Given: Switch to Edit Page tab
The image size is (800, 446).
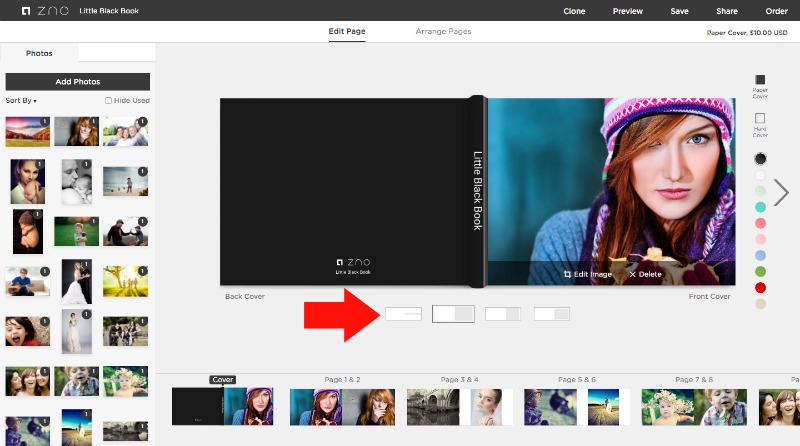Looking at the screenshot, I should [347, 31].
